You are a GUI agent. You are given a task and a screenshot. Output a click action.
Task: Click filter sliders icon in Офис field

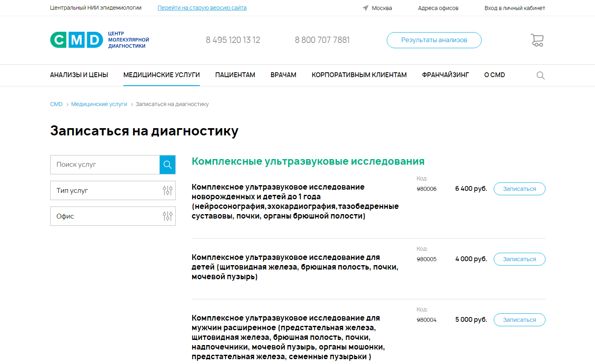[167, 216]
